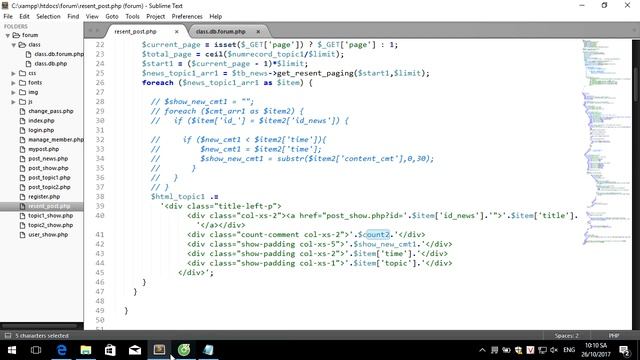Viewport: 640px width, 360px height.
Task: Open topic1_show.php file
Action: coord(51,216)
